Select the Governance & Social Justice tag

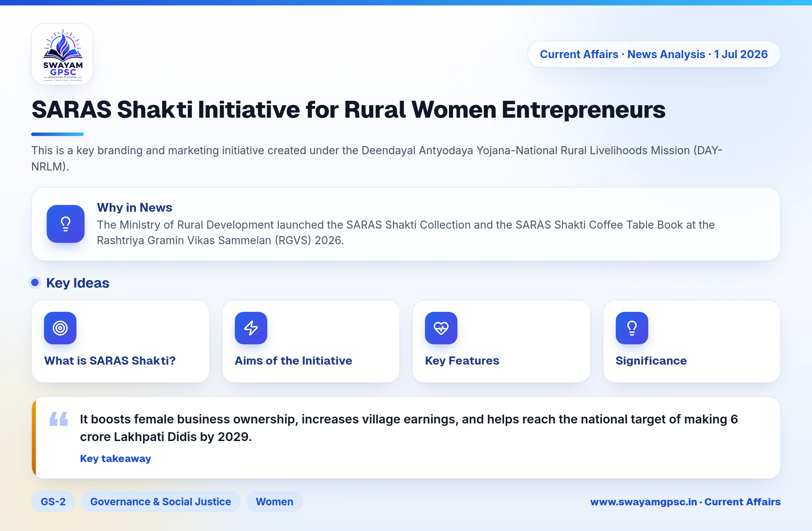pyautogui.click(x=160, y=501)
